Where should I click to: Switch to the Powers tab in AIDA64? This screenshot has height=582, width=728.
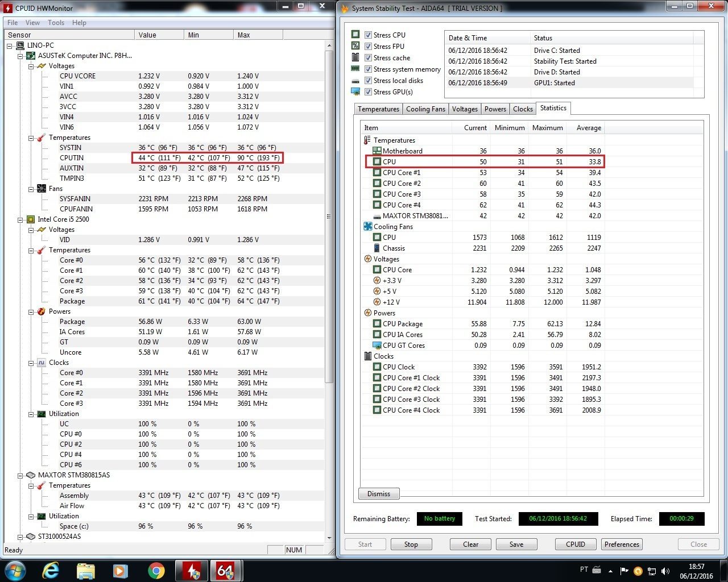495,109
